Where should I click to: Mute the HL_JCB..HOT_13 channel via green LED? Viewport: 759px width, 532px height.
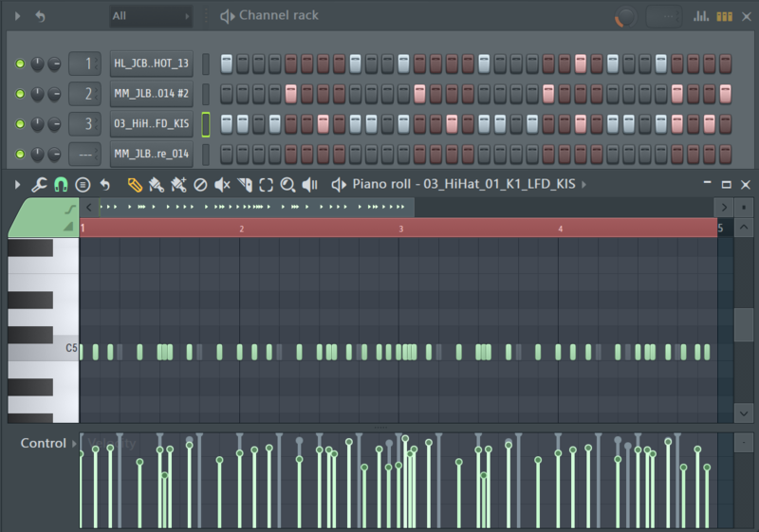(20, 64)
